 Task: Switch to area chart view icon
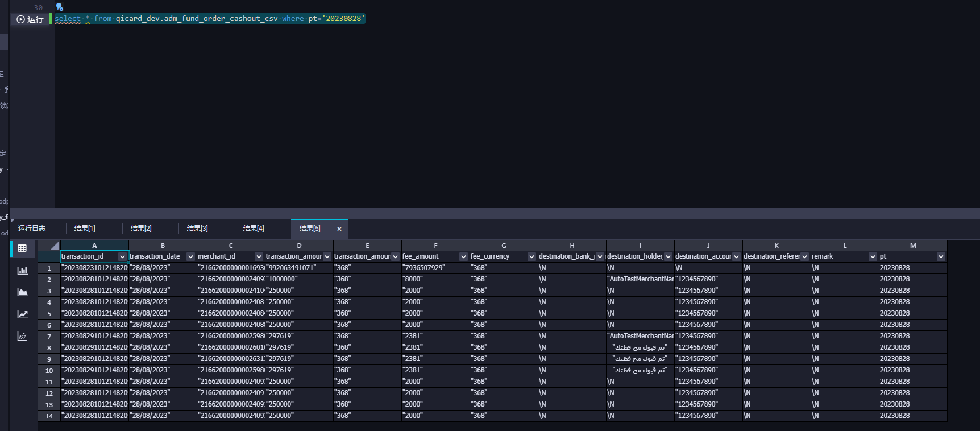pos(22,292)
